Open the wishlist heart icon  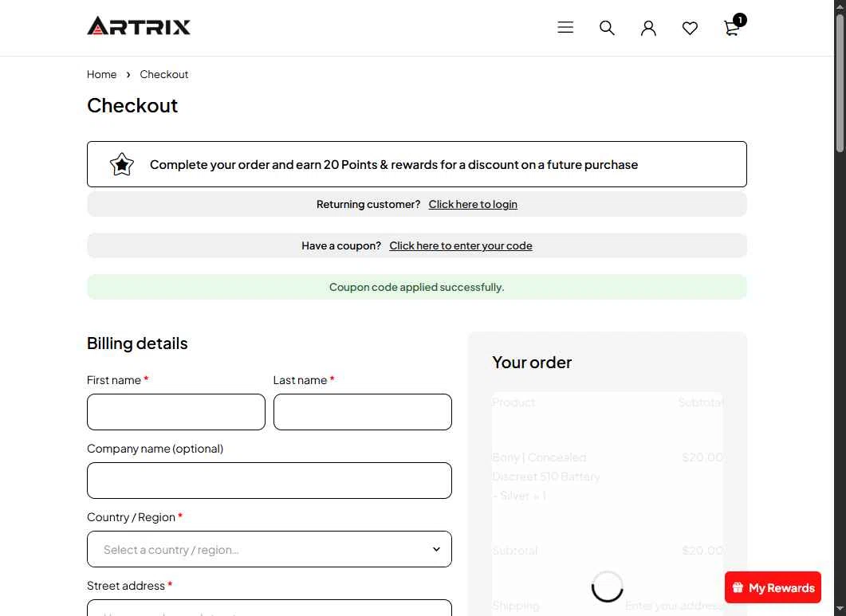[x=690, y=28]
